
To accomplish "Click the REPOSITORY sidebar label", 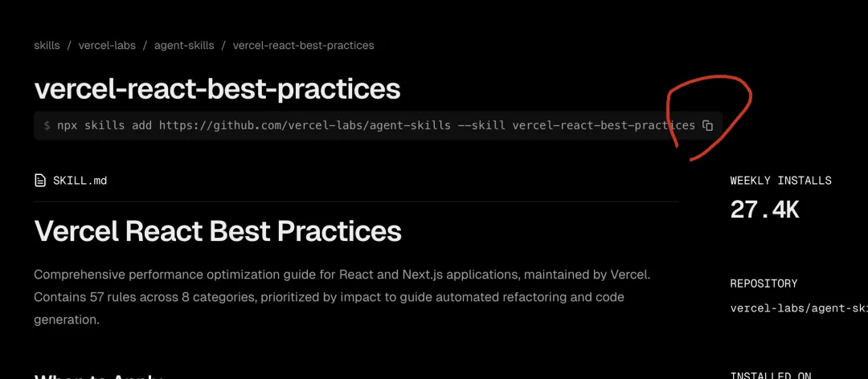I will 764,283.
